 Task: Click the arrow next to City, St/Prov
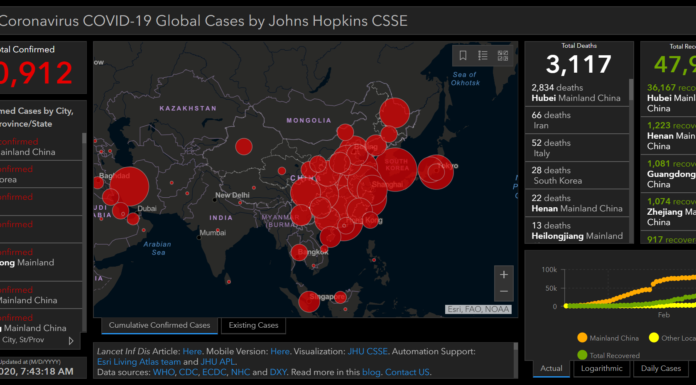(x=71, y=341)
